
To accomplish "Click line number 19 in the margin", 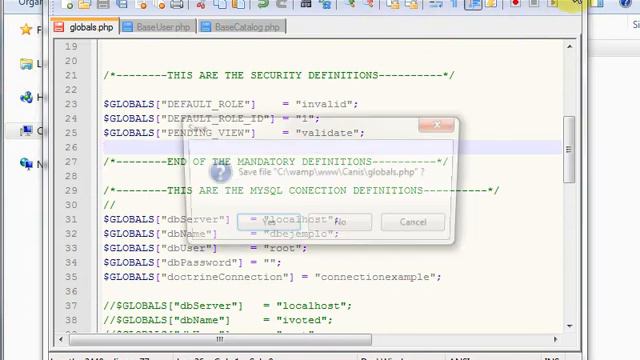I will [71, 47].
